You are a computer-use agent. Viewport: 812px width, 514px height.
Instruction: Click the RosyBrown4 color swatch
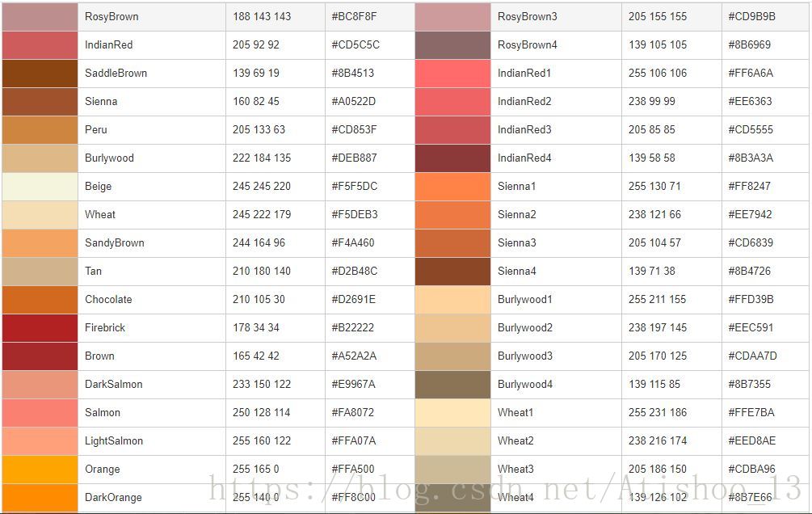452,44
